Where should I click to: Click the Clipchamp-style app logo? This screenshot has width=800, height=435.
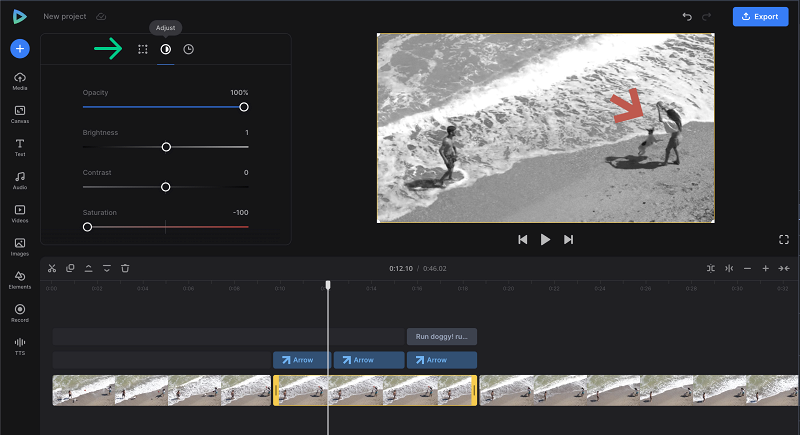pos(19,17)
